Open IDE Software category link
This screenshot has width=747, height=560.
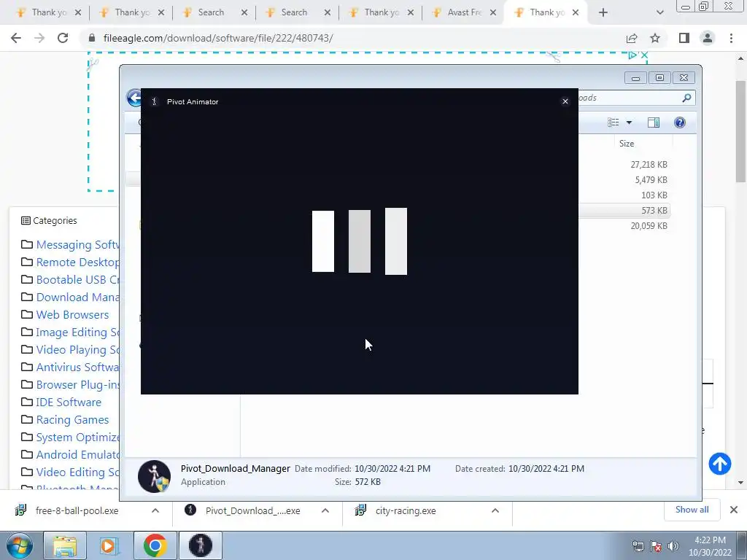(x=69, y=402)
